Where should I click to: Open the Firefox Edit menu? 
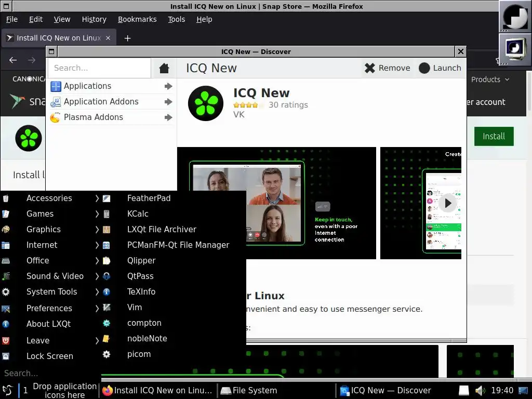click(36, 19)
